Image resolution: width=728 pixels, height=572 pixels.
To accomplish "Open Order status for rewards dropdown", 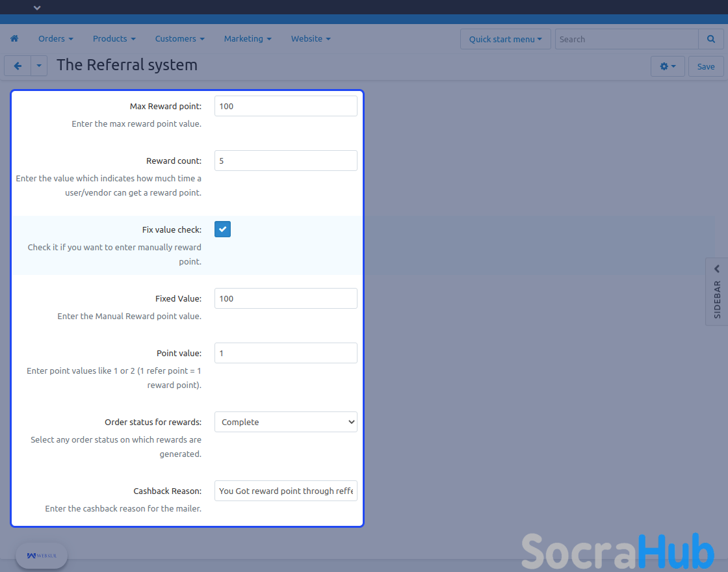I will pyautogui.click(x=286, y=422).
